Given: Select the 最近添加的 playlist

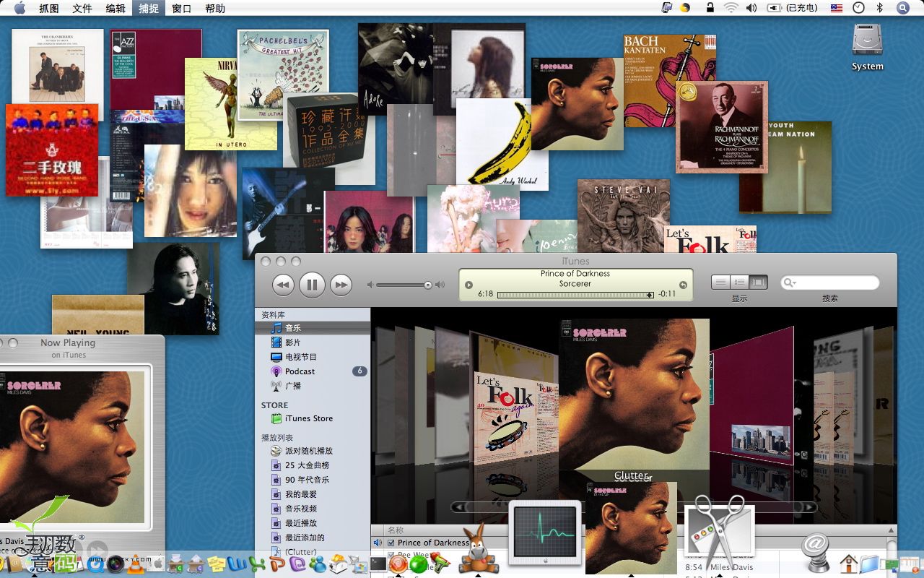Looking at the screenshot, I should point(313,538).
